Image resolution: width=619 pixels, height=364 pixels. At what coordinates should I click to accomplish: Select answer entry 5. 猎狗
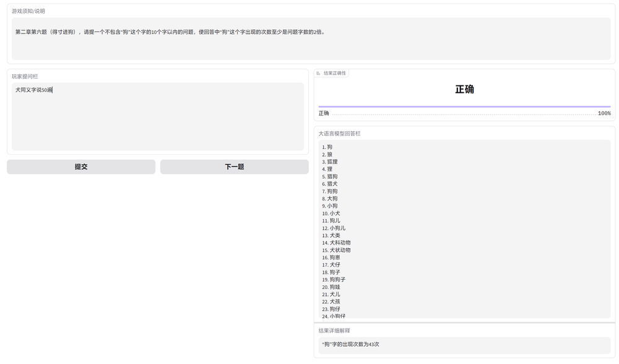point(329,176)
